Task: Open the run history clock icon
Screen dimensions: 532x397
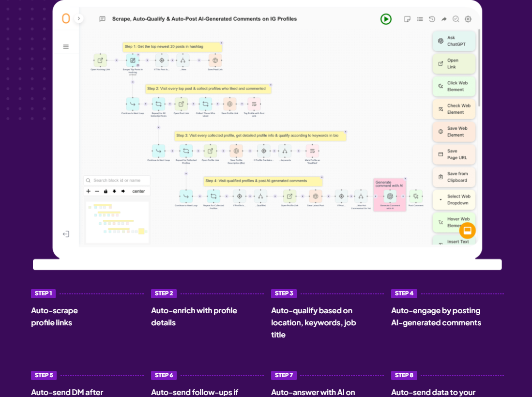Action: pyautogui.click(x=432, y=19)
